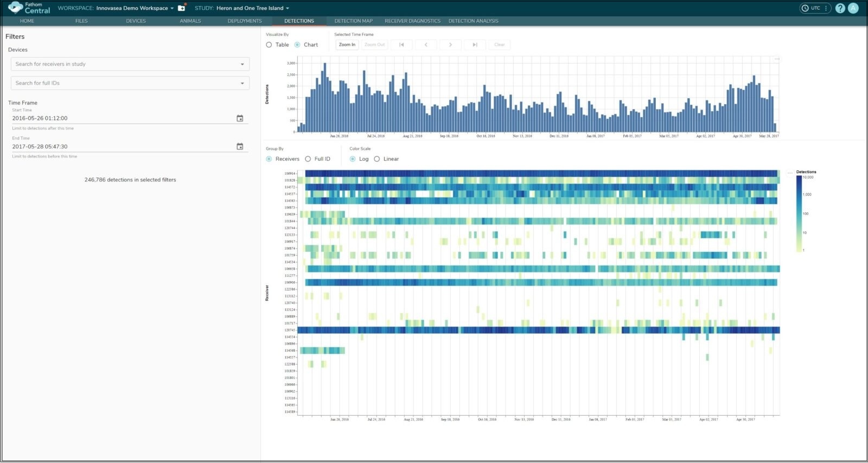This screenshot has width=868, height=463.
Task: Open bar chart ellipsis options menu
Action: tap(777, 59)
